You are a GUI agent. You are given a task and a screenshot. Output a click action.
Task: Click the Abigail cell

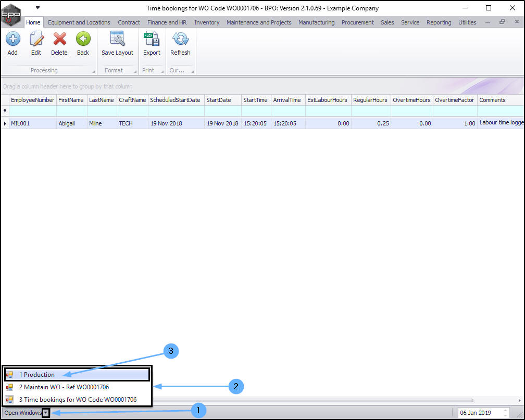pyautogui.click(x=71, y=123)
